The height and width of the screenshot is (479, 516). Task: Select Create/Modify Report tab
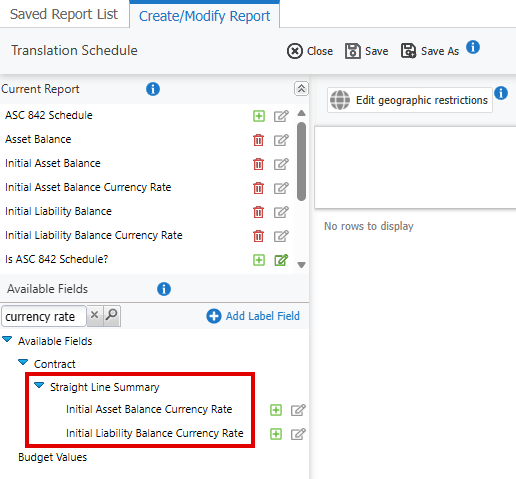click(x=204, y=16)
